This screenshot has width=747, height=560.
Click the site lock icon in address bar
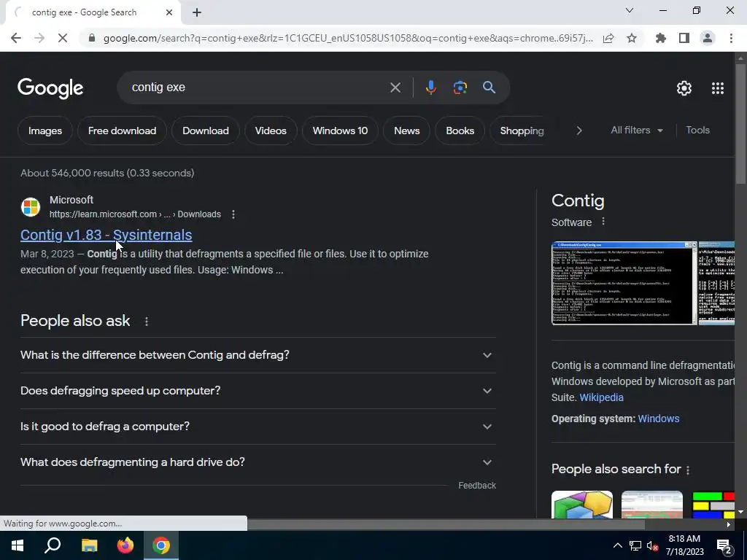pos(92,38)
